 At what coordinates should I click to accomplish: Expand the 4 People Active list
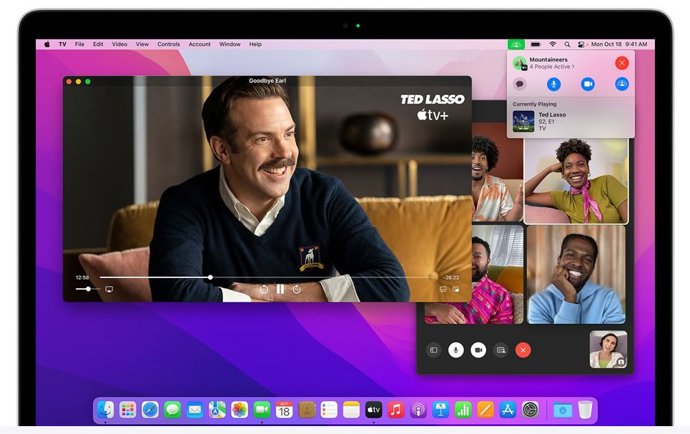(552, 67)
